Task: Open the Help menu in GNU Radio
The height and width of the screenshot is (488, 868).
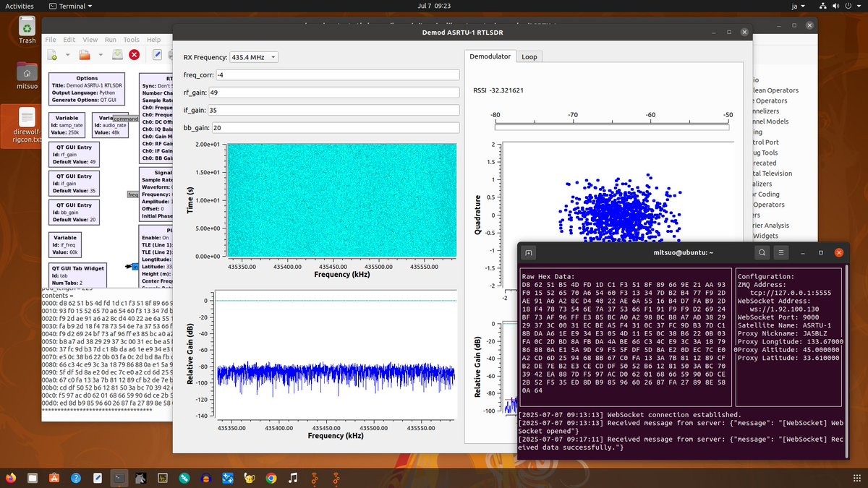Action: pyautogui.click(x=154, y=40)
